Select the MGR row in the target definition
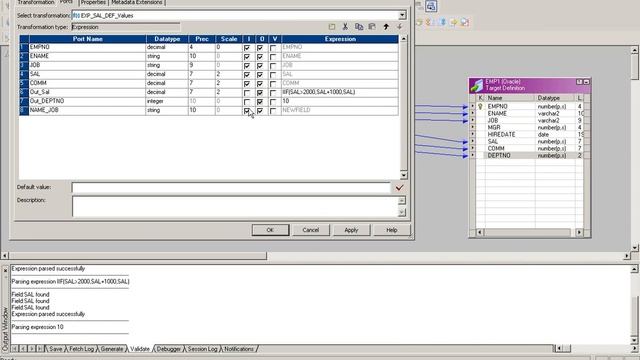 coord(529,127)
